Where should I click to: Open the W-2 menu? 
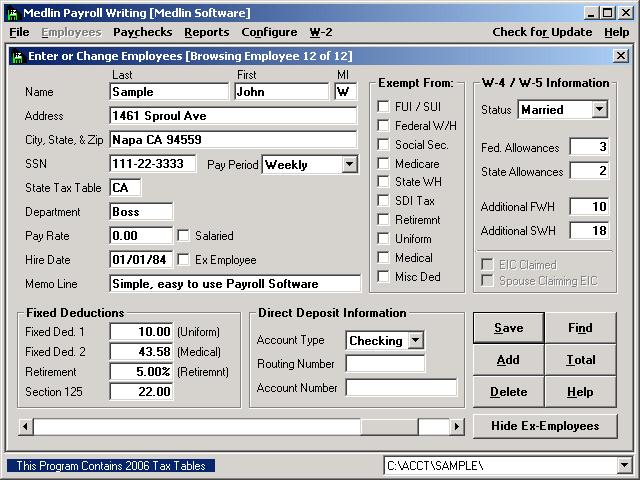pyautogui.click(x=321, y=32)
